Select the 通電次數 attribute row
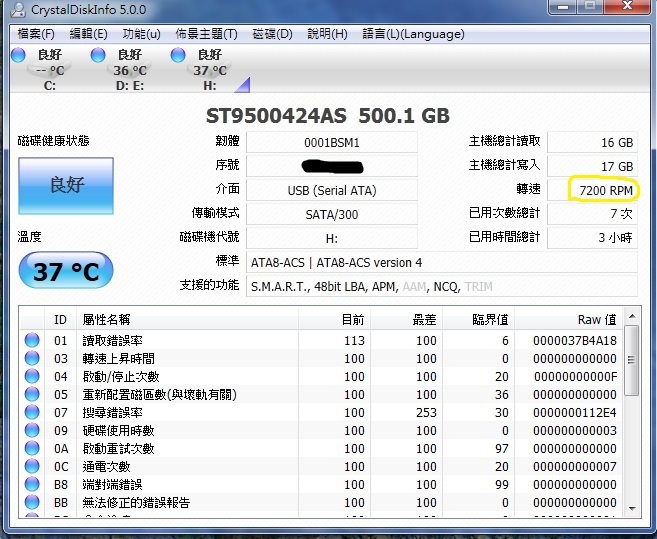Viewport: 657px width, 539px height. click(321, 466)
